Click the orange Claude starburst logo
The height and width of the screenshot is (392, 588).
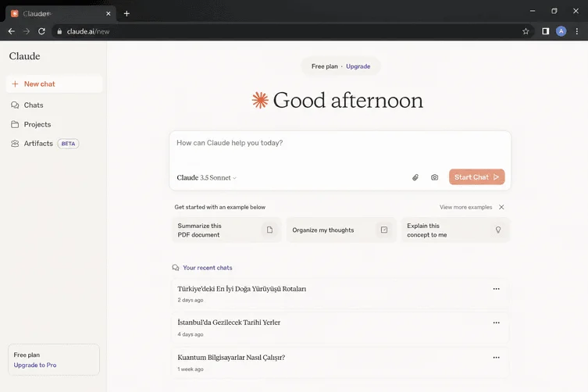(260, 100)
